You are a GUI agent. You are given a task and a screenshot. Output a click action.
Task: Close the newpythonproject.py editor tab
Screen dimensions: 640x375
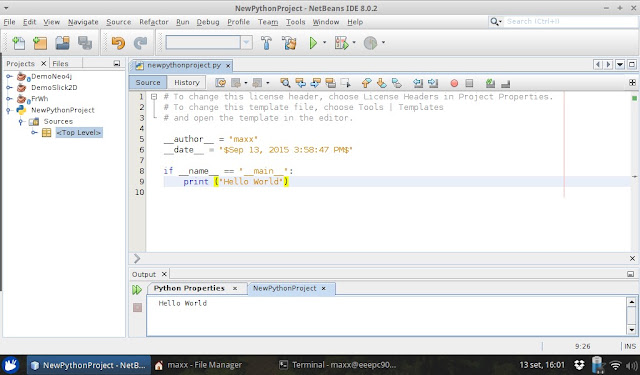[228, 66]
